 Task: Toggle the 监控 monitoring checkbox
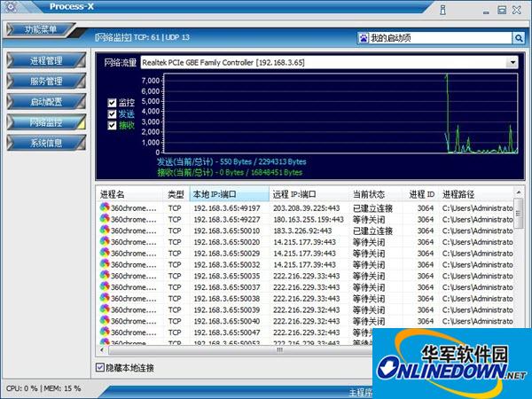tap(112, 103)
